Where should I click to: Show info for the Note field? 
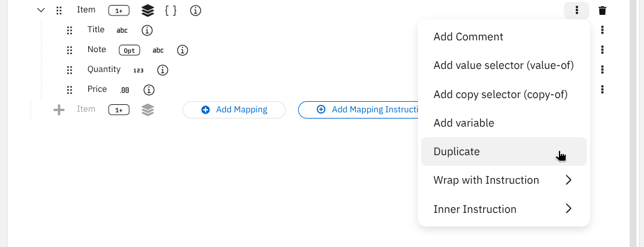(x=183, y=50)
